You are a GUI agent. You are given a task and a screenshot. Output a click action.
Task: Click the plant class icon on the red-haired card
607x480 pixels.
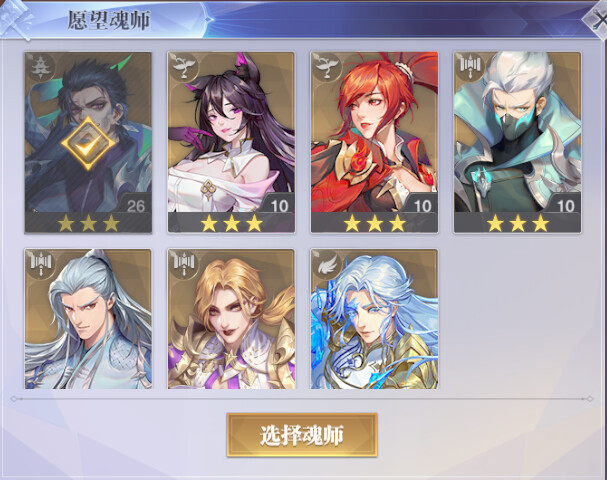pyautogui.click(x=326, y=67)
